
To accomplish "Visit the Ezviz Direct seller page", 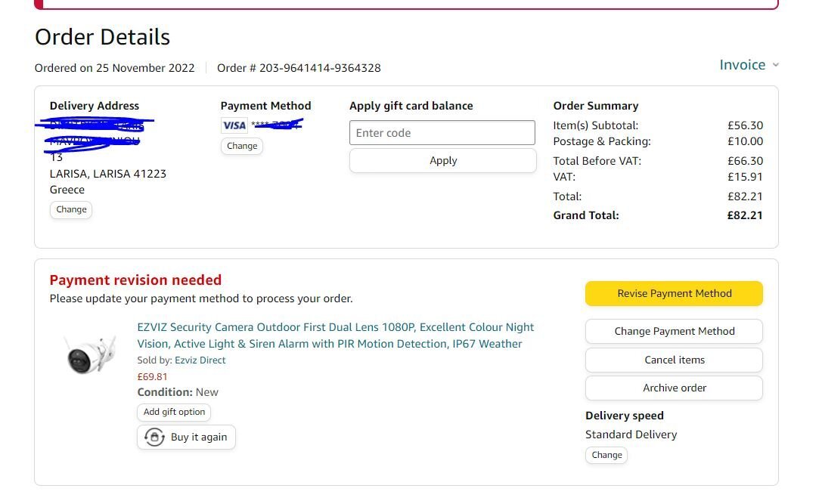I will tap(200, 360).
